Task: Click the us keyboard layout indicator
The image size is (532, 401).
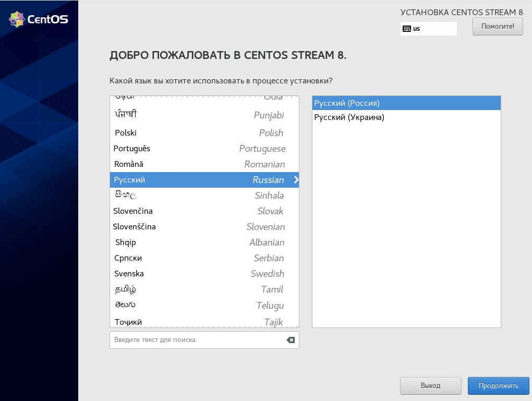Action: pos(428,29)
